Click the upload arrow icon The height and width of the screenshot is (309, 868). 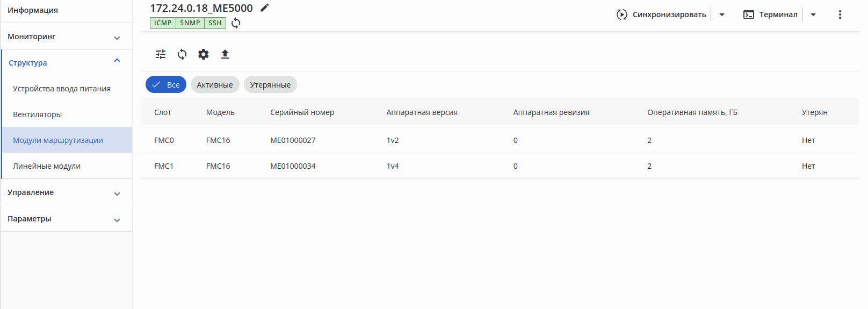[225, 54]
